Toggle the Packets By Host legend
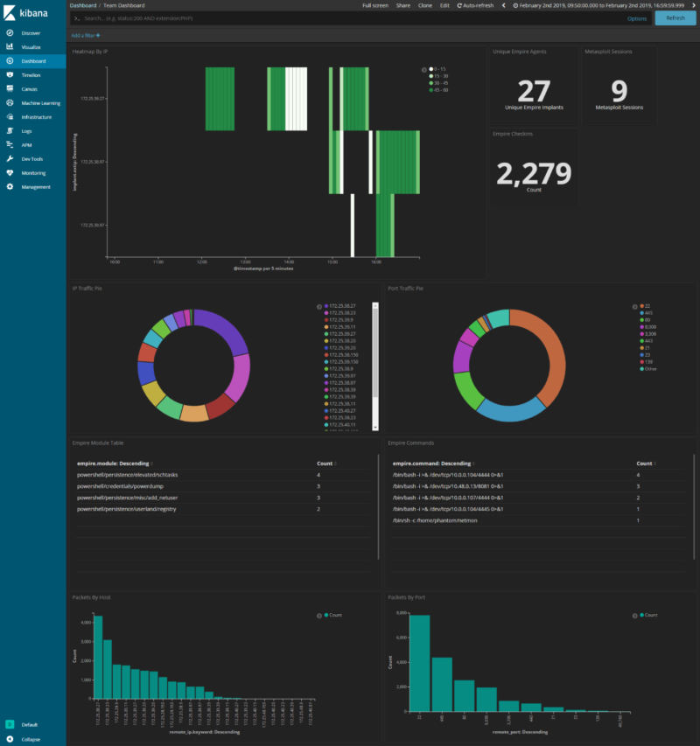The width and height of the screenshot is (700, 746). point(318,615)
